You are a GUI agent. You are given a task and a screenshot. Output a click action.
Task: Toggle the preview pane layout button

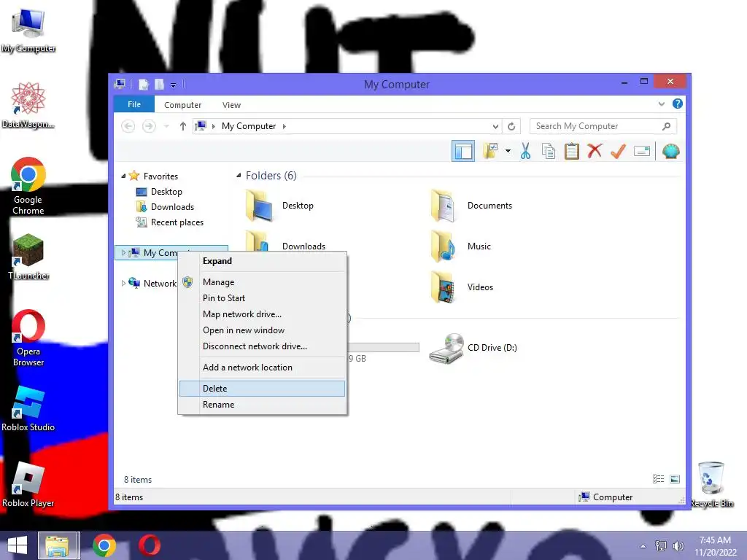pyautogui.click(x=463, y=152)
